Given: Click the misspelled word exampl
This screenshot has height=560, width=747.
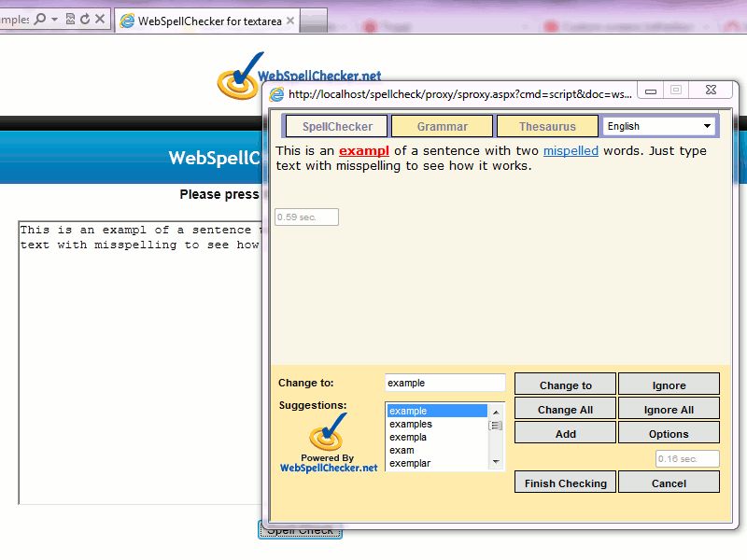Looking at the screenshot, I should (364, 151).
